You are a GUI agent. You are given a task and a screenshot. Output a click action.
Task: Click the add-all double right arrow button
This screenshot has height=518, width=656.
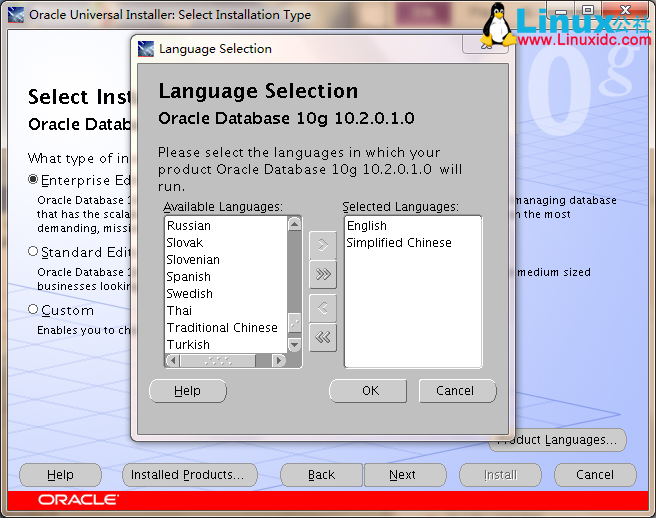tap(323, 274)
